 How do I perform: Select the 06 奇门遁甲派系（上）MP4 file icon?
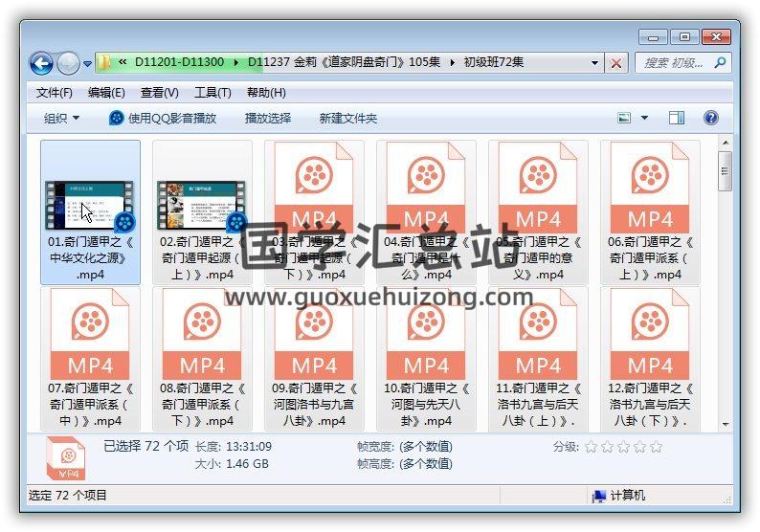pyautogui.click(x=650, y=190)
